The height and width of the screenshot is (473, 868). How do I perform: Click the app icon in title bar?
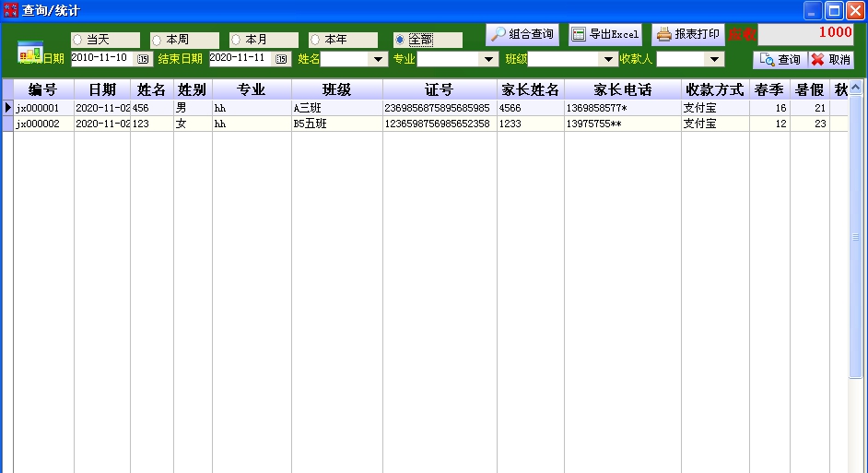(11, 10)
